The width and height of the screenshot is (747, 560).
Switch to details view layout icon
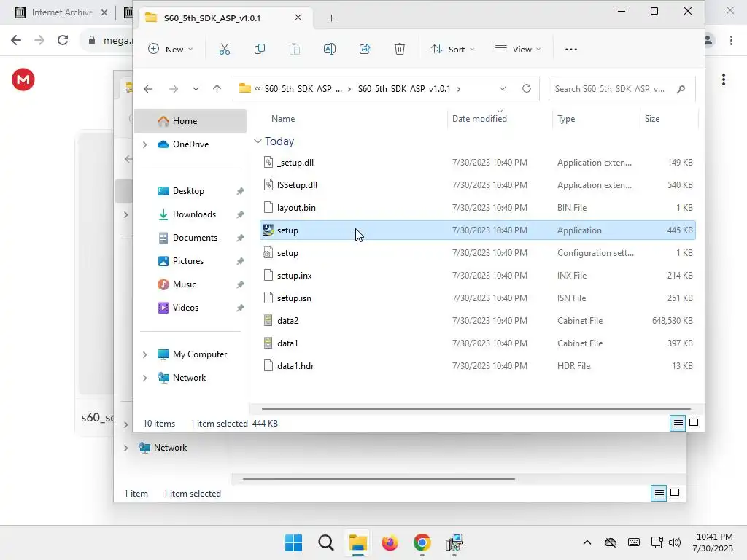678,423
